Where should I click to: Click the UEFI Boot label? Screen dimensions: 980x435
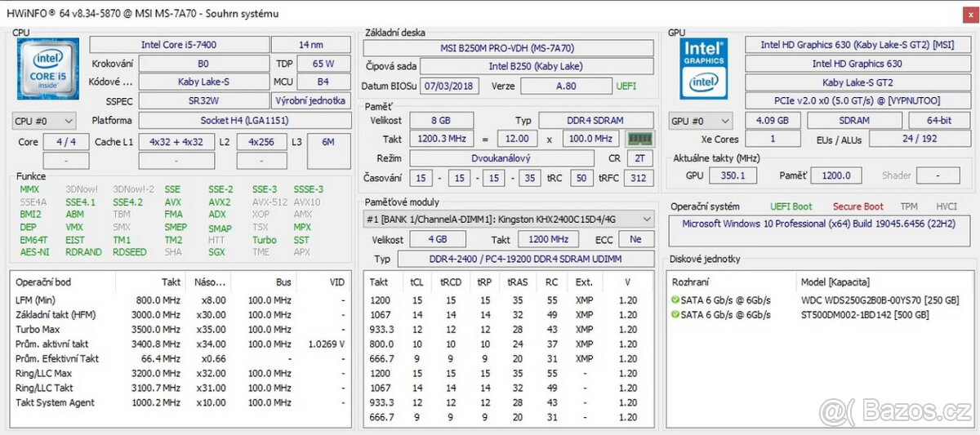point(791,207)
